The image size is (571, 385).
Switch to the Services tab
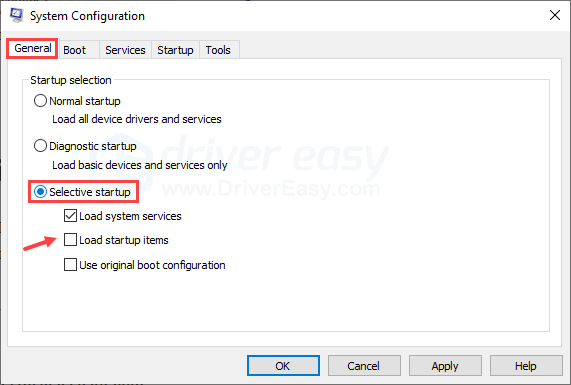(125, 50)
